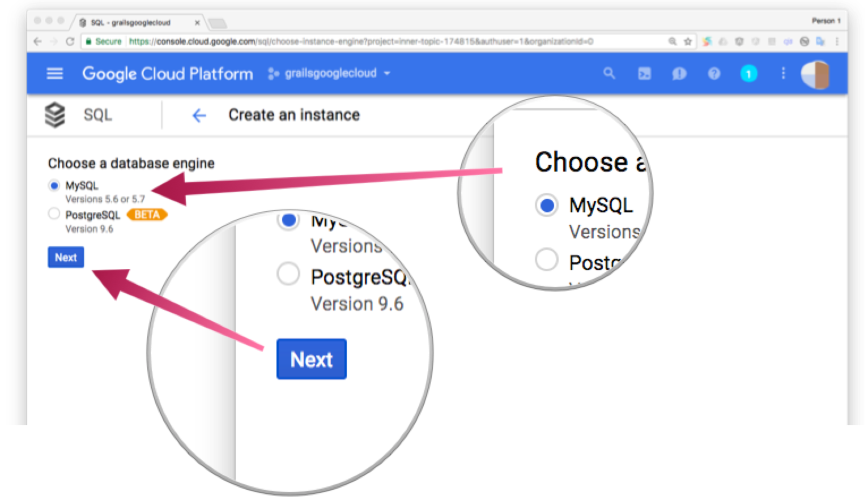Click the Google Cloud Platform logo

point(167,74)
